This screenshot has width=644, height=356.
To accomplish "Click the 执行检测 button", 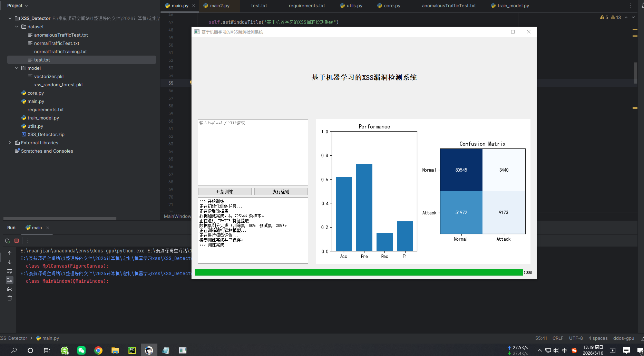I will (281, 192).
